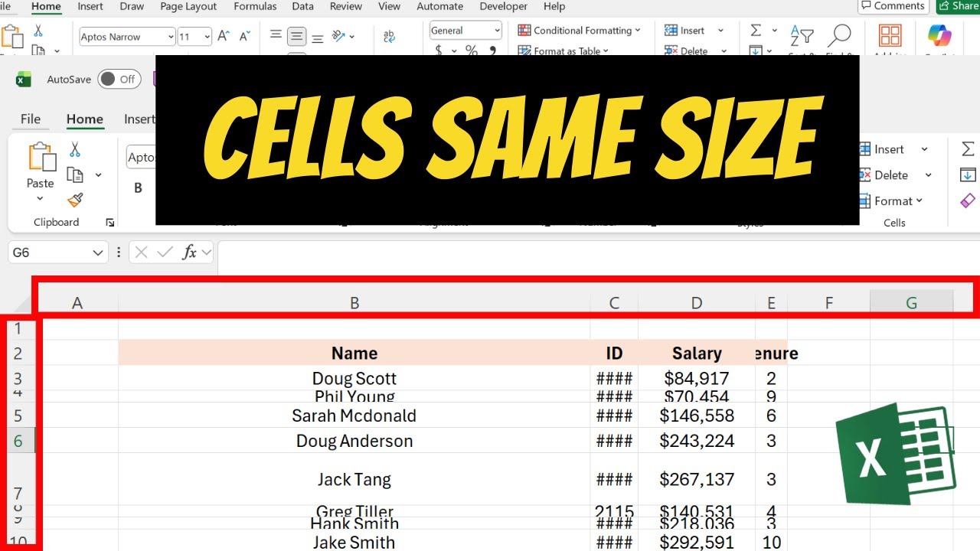Click the formula bar three-dot handle

point(119,253)
